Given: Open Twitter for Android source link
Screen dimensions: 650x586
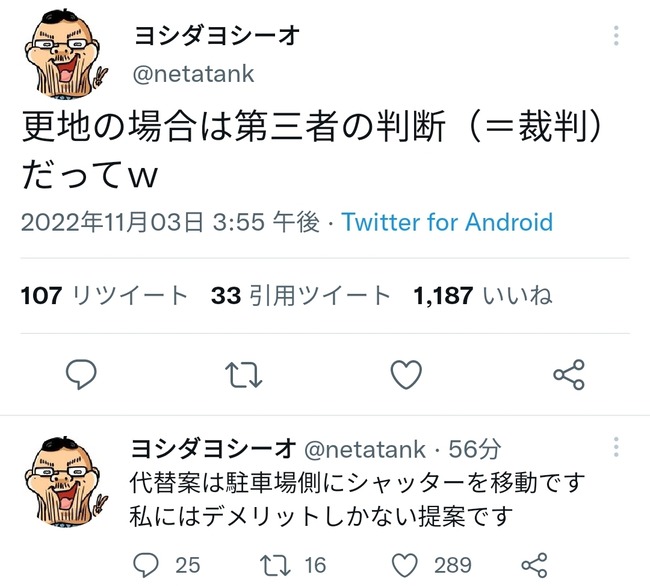Looking at the screenshot, I should point(447,222).
